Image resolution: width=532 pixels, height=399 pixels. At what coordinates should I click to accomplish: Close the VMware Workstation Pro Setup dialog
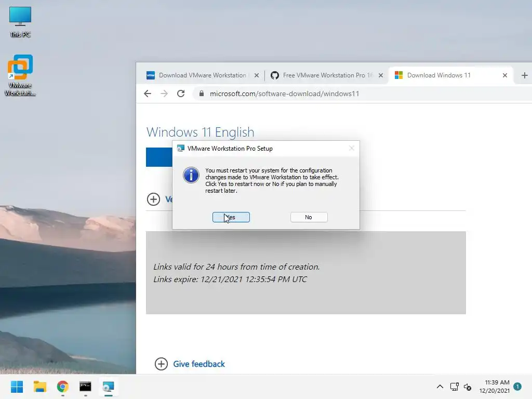pyautogui.click(x=352, y=148)
